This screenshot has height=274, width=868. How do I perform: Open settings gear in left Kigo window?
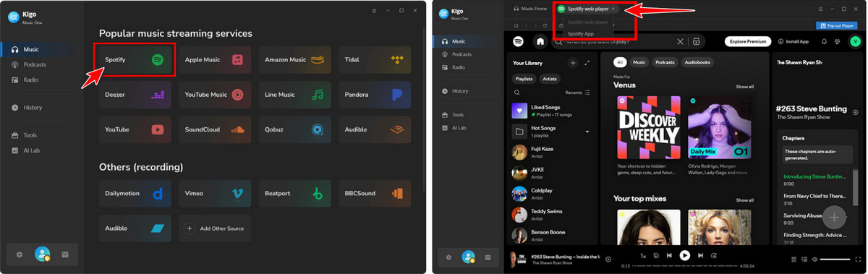[20, 254]
